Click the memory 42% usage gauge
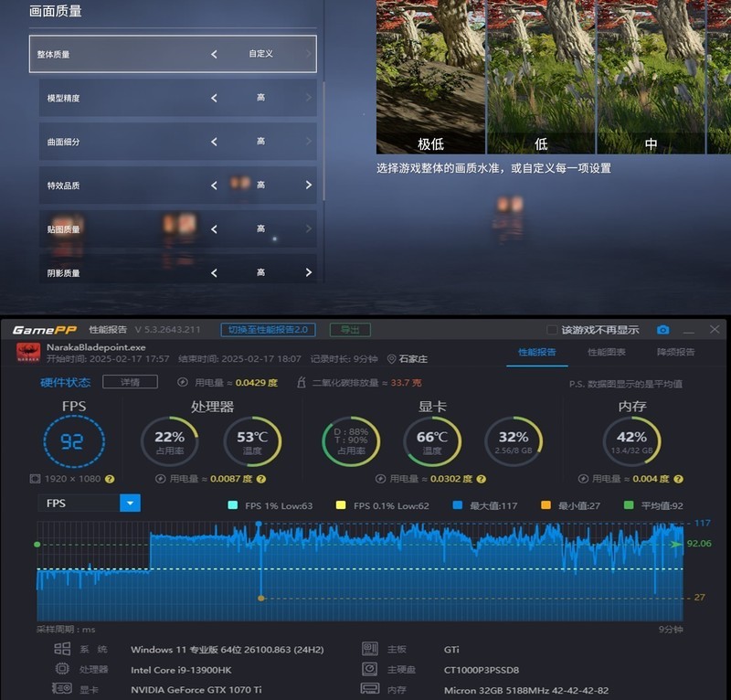This screenshot has height=700, width=731. [631, 441]
